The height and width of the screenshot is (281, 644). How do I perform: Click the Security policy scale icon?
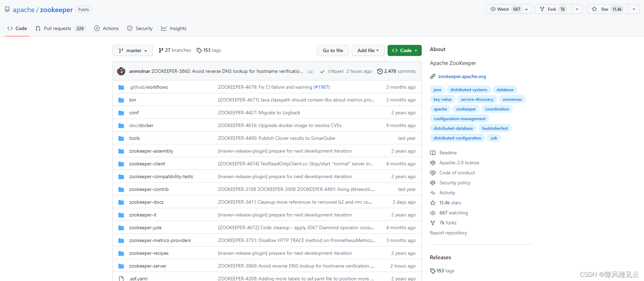pyautogui.click(x=433, y=183)
